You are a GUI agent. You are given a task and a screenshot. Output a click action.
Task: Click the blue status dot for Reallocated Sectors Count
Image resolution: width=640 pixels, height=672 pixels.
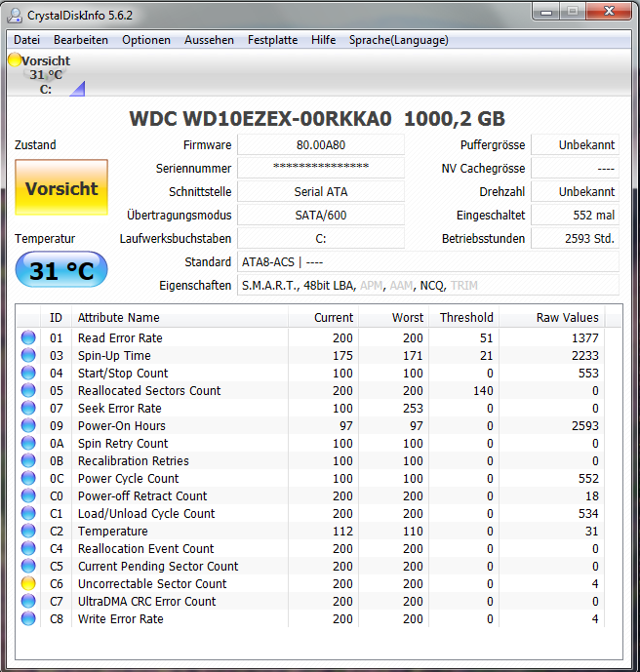pos(28,390)
